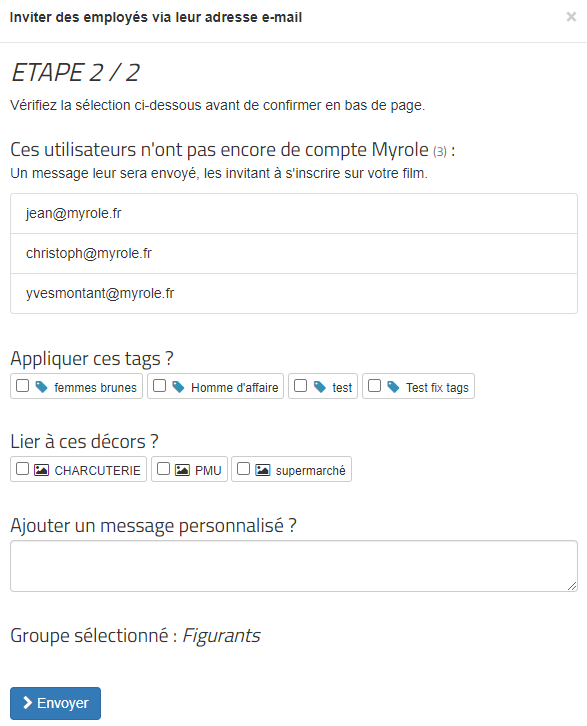Click the picture icon beside PMU
Viewport: 587px width, 726px height.
click(x=182, y=470)
